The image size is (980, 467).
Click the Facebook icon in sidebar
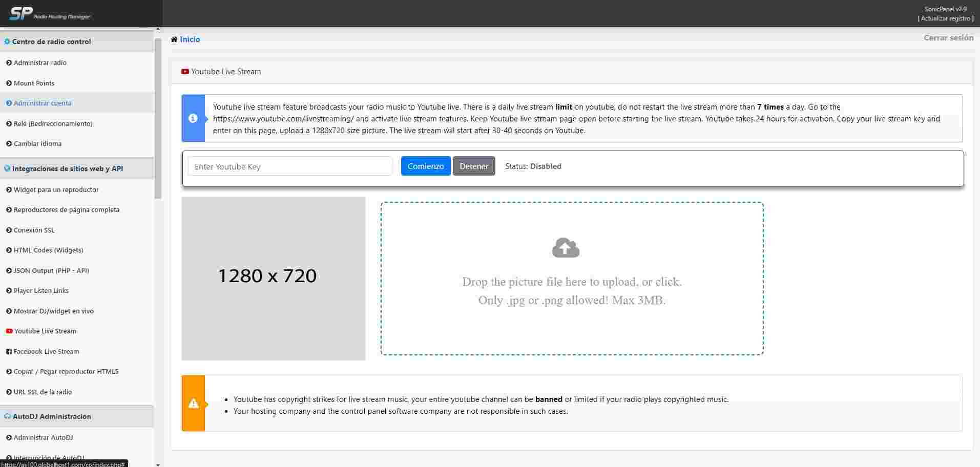click(x=9, y=352)
